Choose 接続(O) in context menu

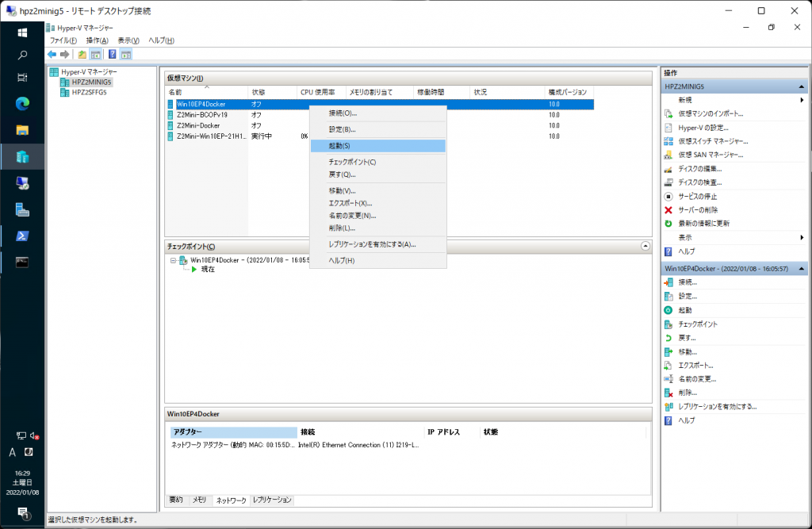(378, 113)
